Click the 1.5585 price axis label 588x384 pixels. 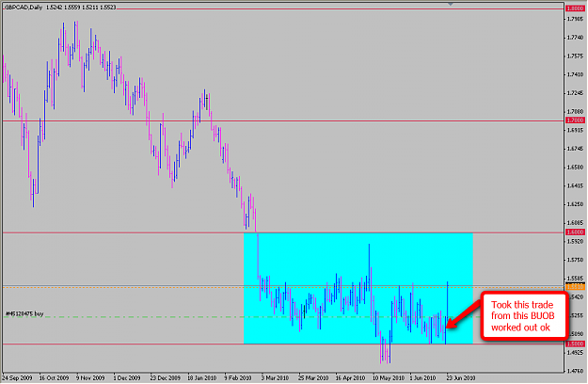[576, 279]
